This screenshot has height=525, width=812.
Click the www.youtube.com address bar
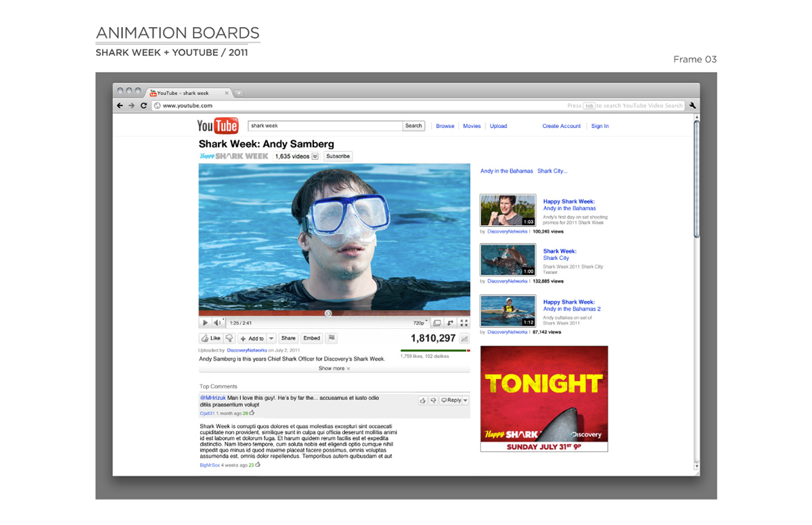[418, 106]
